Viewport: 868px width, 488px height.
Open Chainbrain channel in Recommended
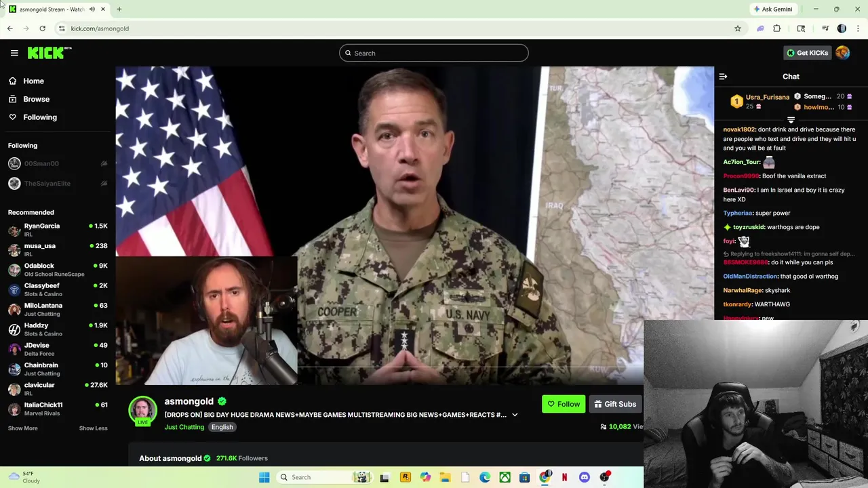(x=58, y=369)
